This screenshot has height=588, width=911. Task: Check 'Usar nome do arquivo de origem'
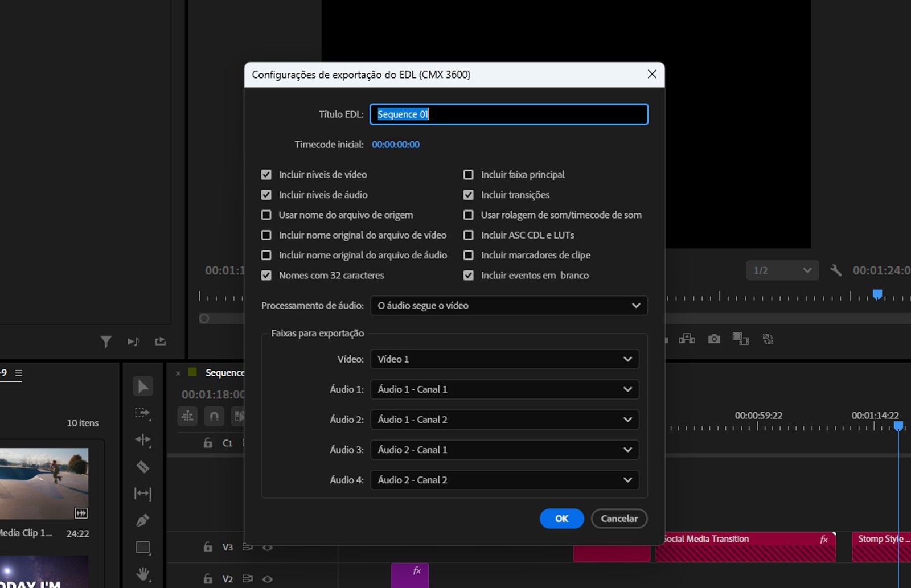coord(266,215)
